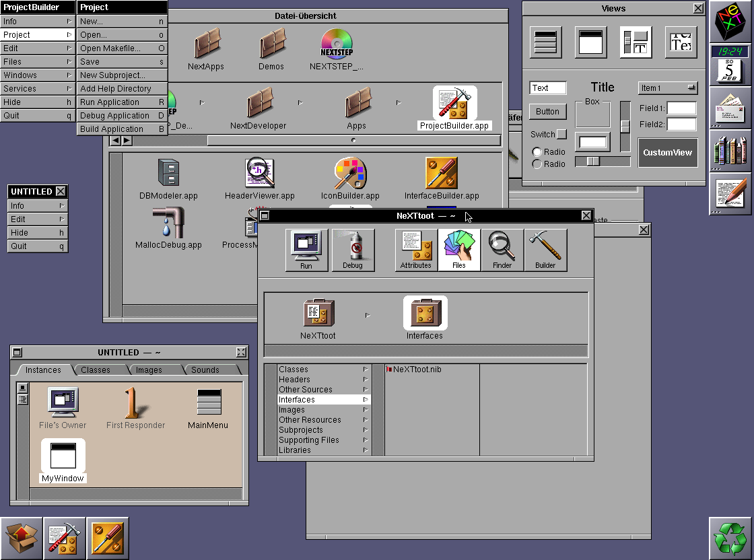Open the Librarian books dock icon

pyautogui.click(x=730, y=150)
